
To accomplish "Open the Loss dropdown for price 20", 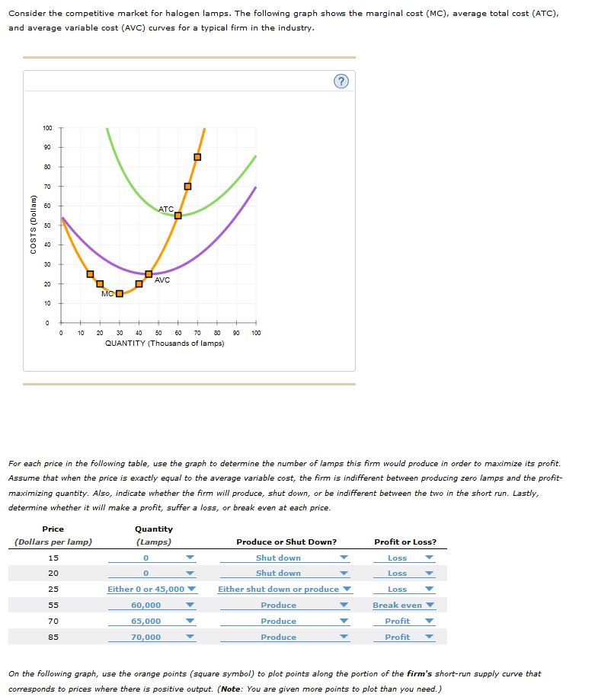I will tap(405, 574).
